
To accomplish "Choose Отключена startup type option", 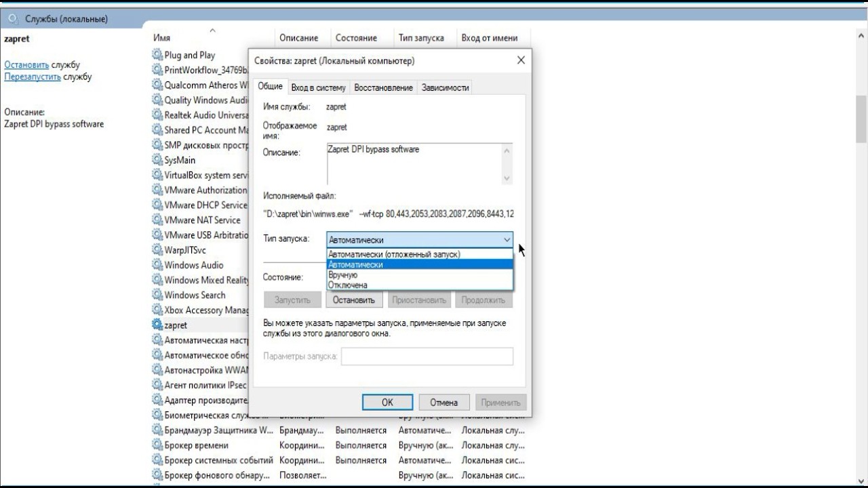I will (420, 285).
